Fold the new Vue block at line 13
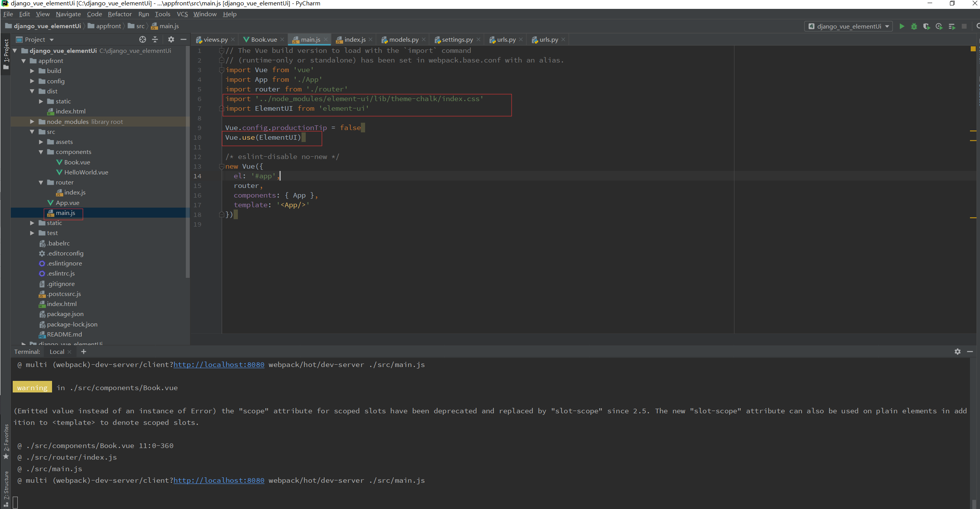 point(222,166)
